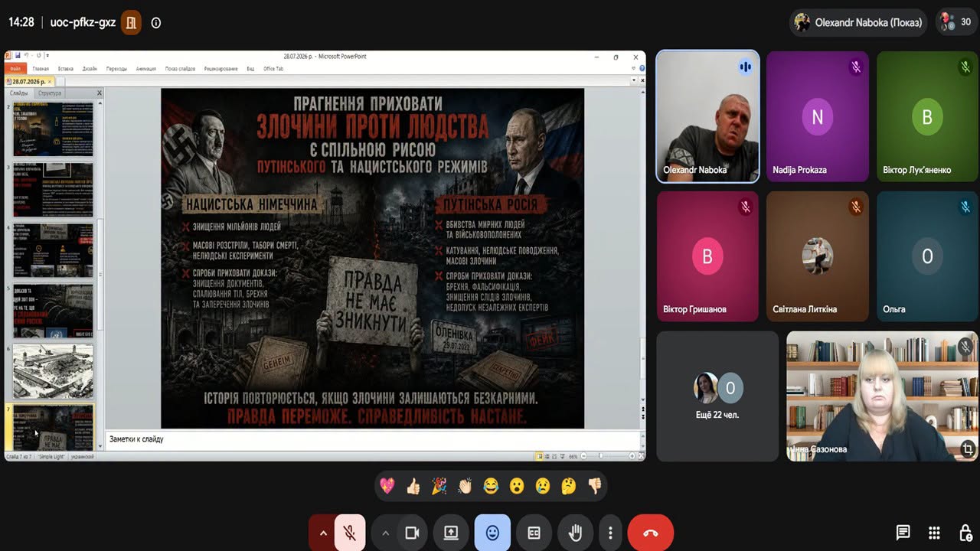Click zoom out minus in PowerPoint
Viewport: 980px width, 551px height.
[584, 456]
